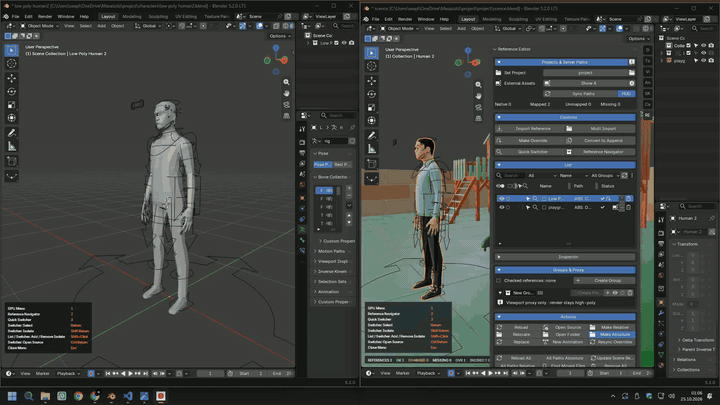The image size is (720, 405).
Task: Select Pose Position toggle in left properties
Action: (x=322, y=164)
